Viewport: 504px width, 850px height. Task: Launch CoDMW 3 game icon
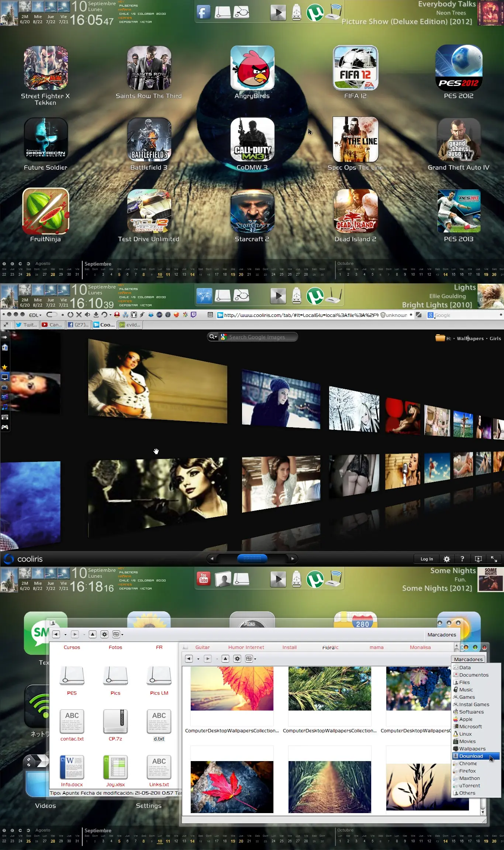coord(252,139)
